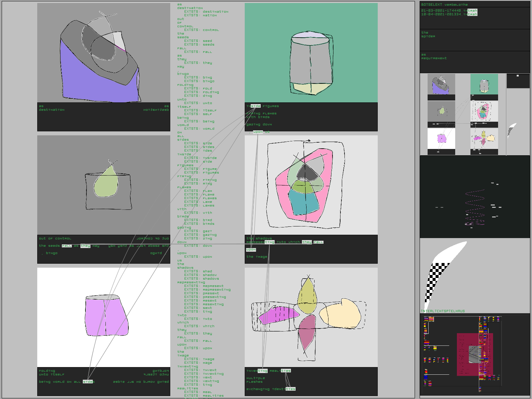Click 'EXISTS: destination' in the word list
The height and width of the screenshot is (399, 532).
coord(206,12)
